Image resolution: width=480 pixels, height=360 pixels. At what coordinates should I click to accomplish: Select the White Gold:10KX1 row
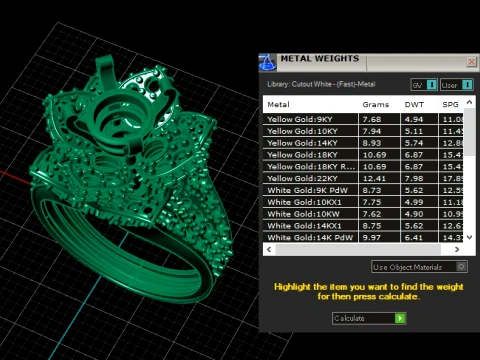pyautogui.click(x=363, y=202)
